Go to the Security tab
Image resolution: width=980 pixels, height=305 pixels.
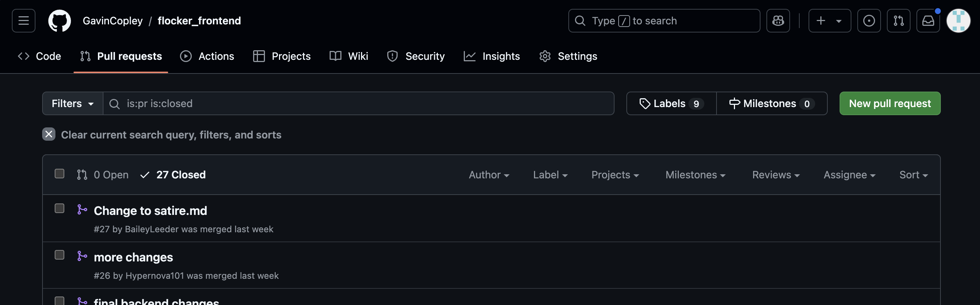(416, 56)
